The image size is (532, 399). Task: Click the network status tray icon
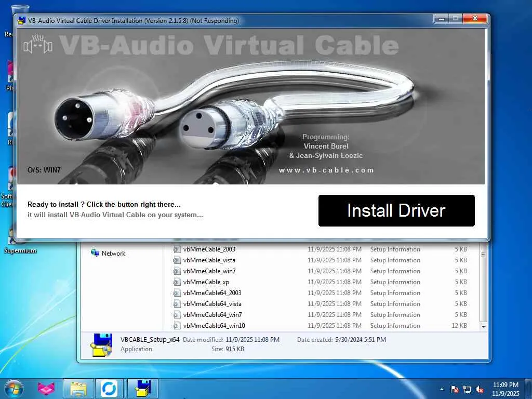click(467, 389)
